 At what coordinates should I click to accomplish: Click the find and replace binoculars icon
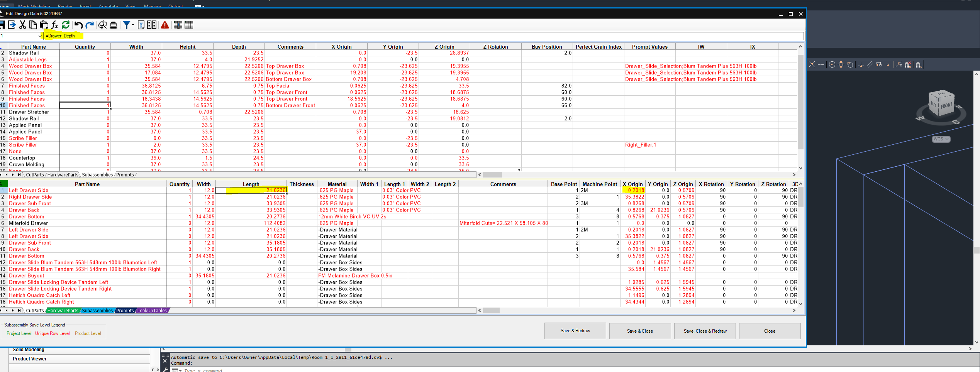pyautogui.click(x=103, y=25)
